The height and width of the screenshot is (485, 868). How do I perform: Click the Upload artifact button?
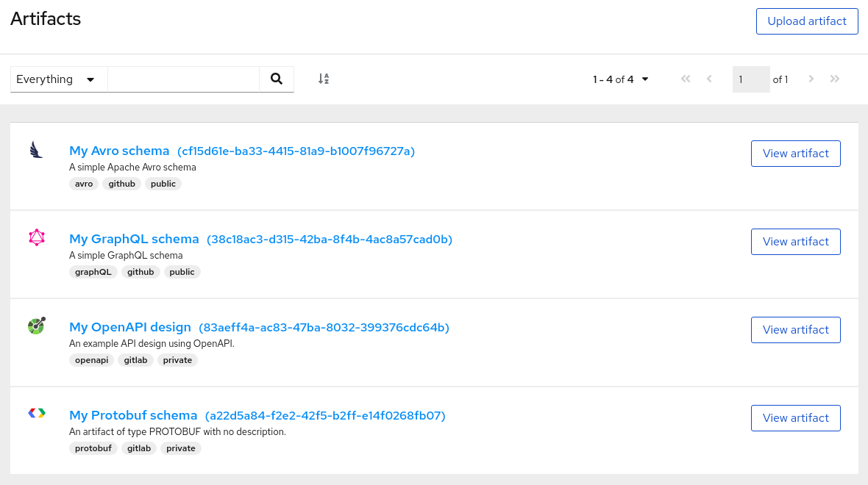pyautogui.click(x=807, y=21)
